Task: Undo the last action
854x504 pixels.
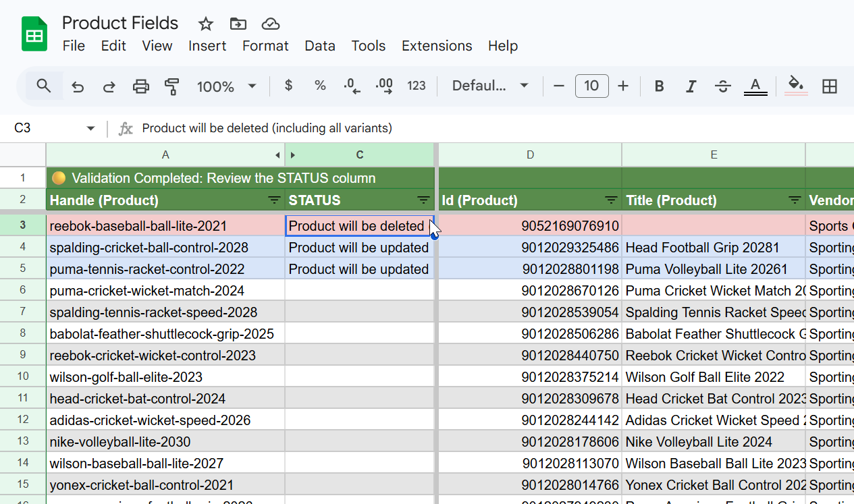Action: click(x=77, y=86)
